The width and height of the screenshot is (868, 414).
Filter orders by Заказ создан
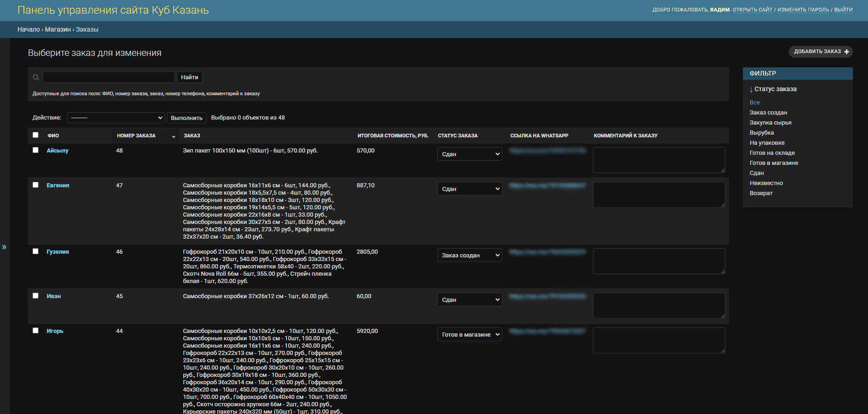pyautogui.click(x=769, y=113)
